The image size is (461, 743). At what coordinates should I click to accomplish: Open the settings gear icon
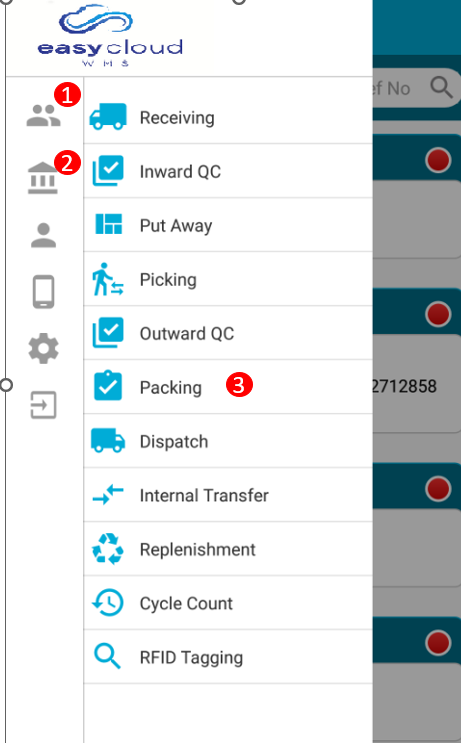point(44,348)
